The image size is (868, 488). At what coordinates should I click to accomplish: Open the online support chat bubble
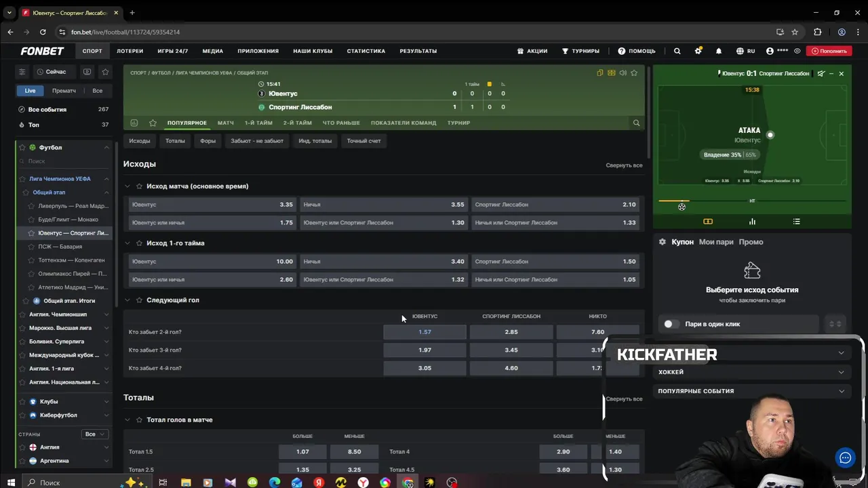pos(845,458)
